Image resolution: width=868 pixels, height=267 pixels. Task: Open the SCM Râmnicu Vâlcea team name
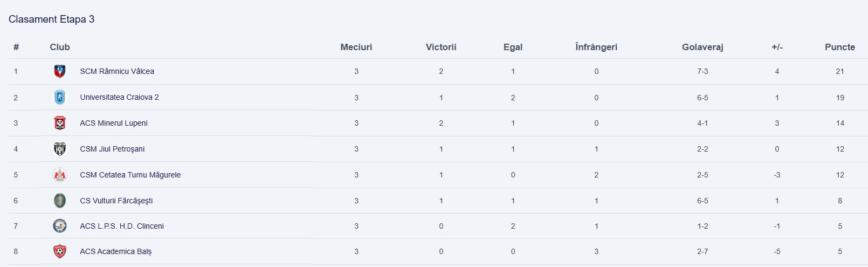(117, 71)
